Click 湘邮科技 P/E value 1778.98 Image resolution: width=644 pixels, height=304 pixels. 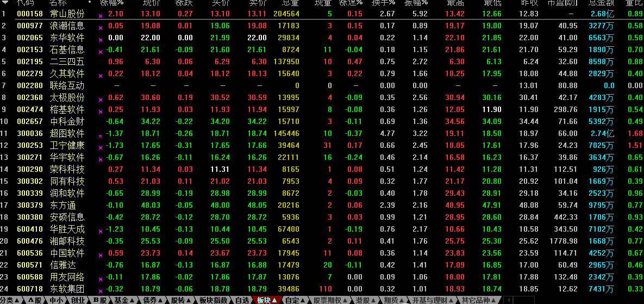pyautogui.click(x=563, y=240)
